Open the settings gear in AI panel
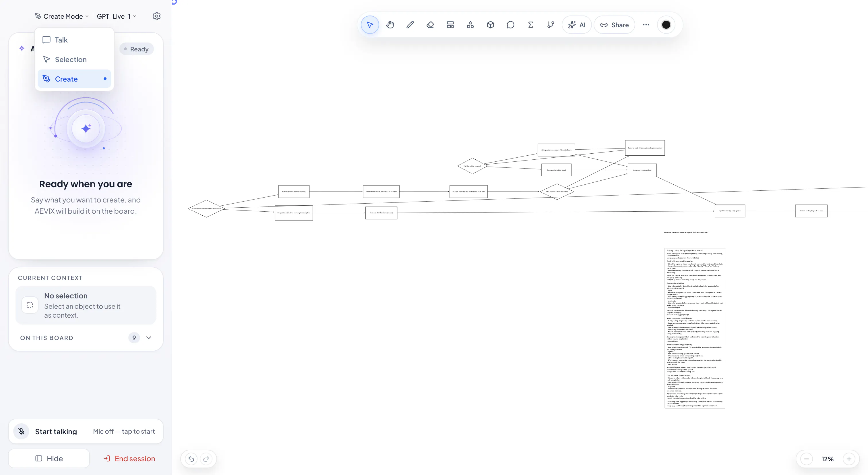Screen dimensions: 868x475 tap(157, 16)
